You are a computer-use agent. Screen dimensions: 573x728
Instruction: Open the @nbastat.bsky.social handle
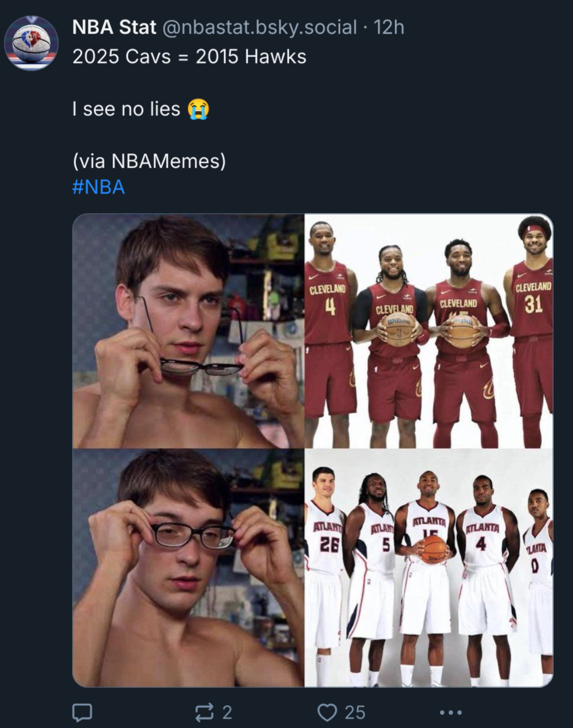click(x=259, y=27)
